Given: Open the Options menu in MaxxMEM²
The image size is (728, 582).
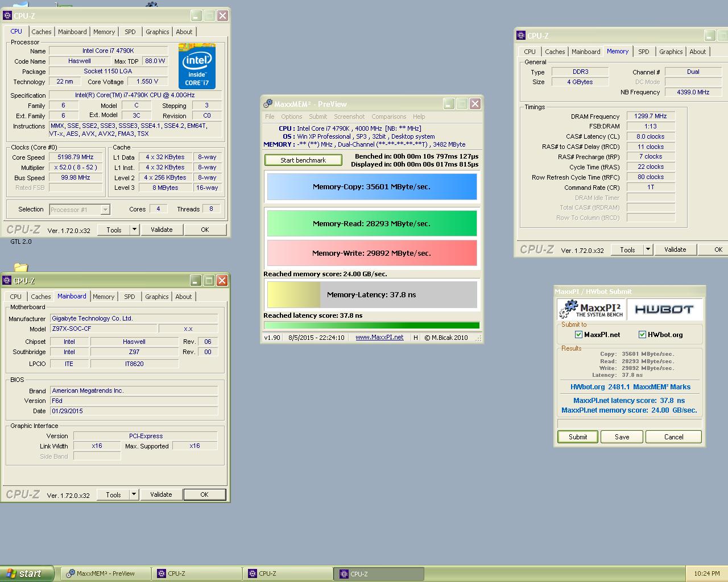Looking at the screenshot, I should coord(292,117).
